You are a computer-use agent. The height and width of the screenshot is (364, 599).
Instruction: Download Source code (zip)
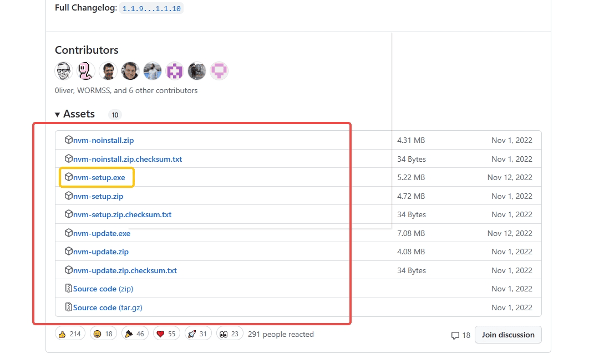[103, 289]
